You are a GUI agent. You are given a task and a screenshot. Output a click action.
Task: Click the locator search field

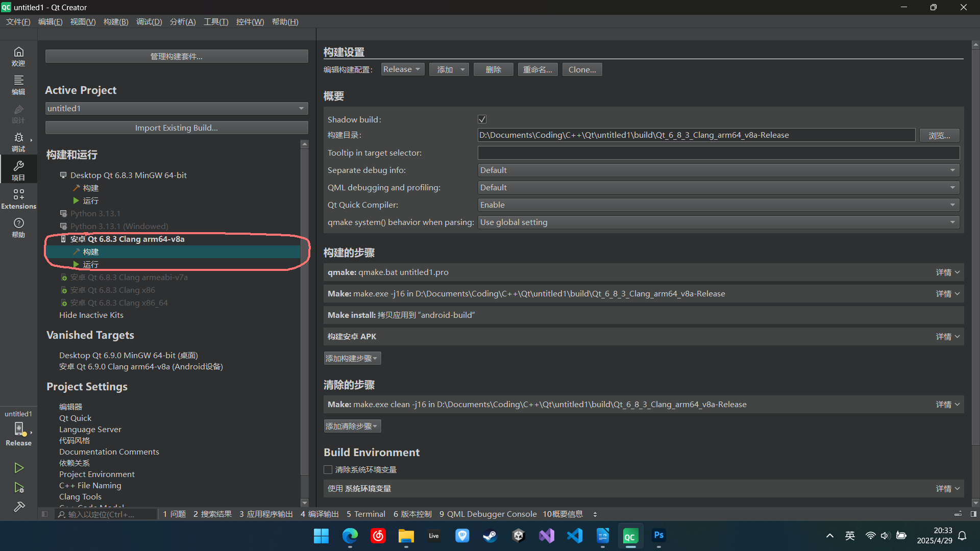tap(106, 514)
